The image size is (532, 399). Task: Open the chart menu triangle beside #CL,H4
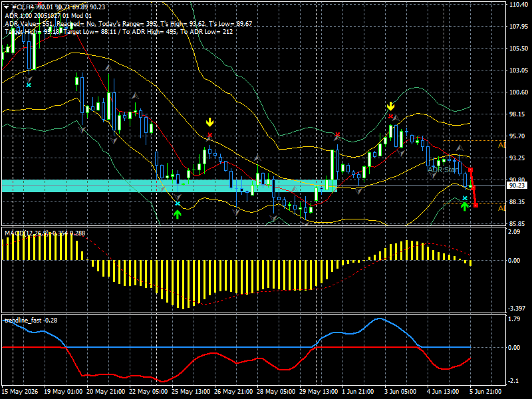pyautogui.click(x=7, y=7)
